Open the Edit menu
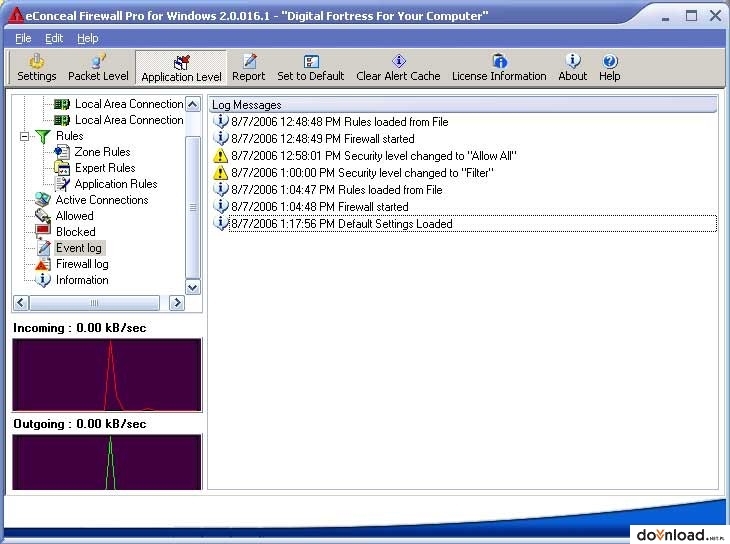 (x=54, y=38)
